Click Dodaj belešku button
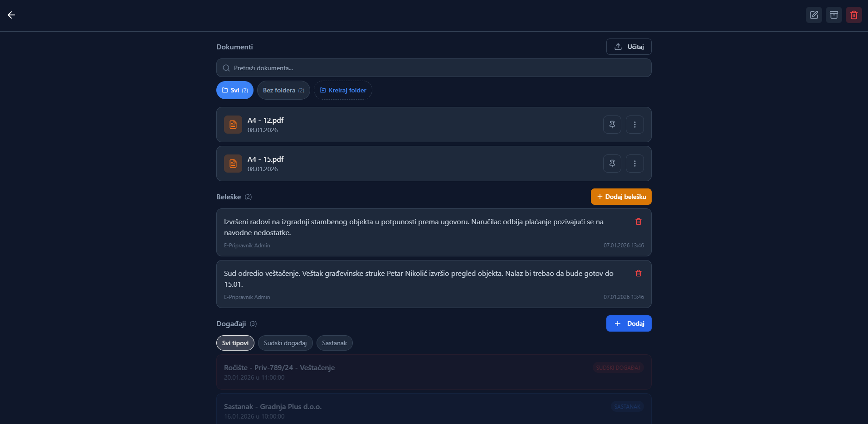Image resolution: width=868 pixels, height=424 pixels. [621, 197]
